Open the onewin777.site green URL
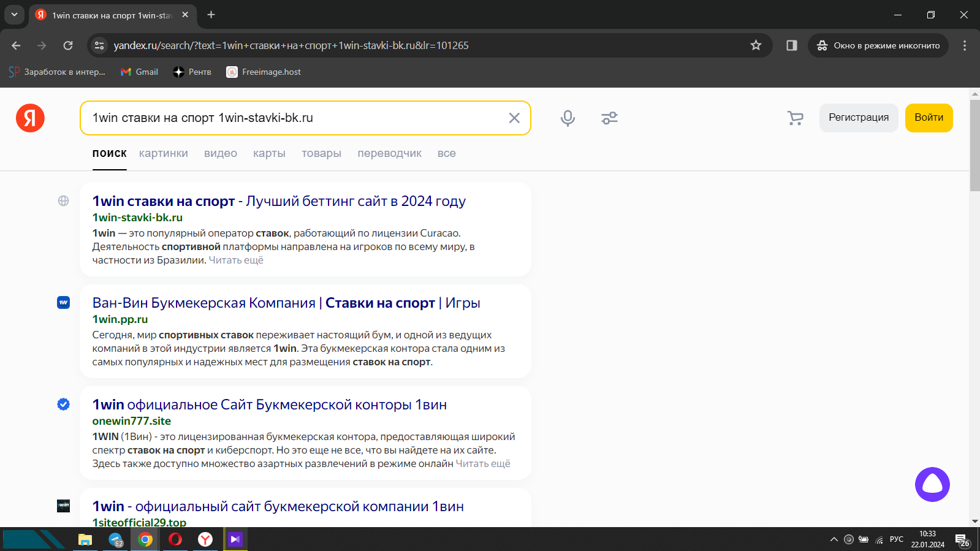980x551 pixels. pyautogui.click(x=132, y=421)
